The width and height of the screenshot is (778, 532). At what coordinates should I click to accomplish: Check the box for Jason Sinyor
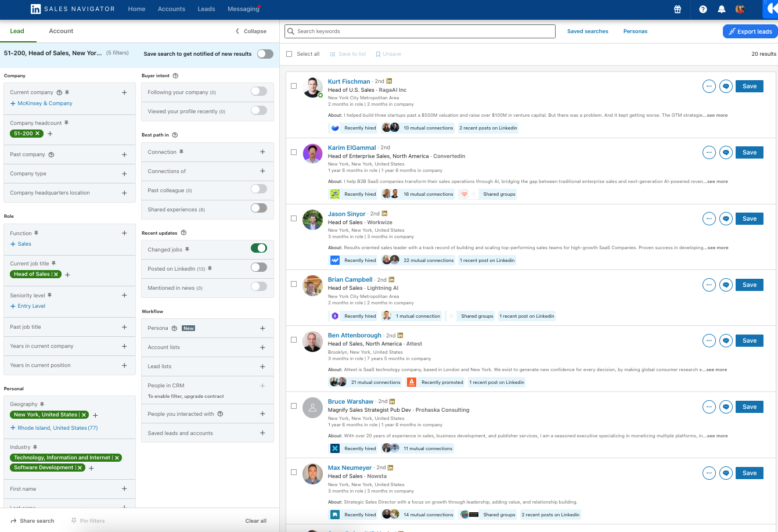[x=294, y=218]
